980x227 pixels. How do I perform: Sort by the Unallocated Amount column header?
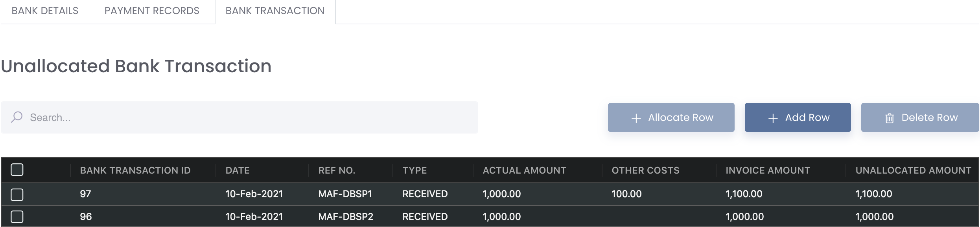click(x=913, y=170)
